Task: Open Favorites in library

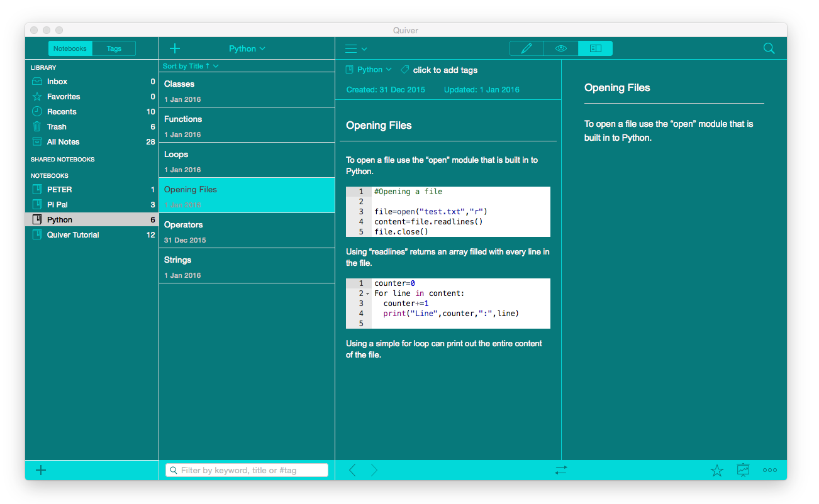Action: click(x=92, y=97)
